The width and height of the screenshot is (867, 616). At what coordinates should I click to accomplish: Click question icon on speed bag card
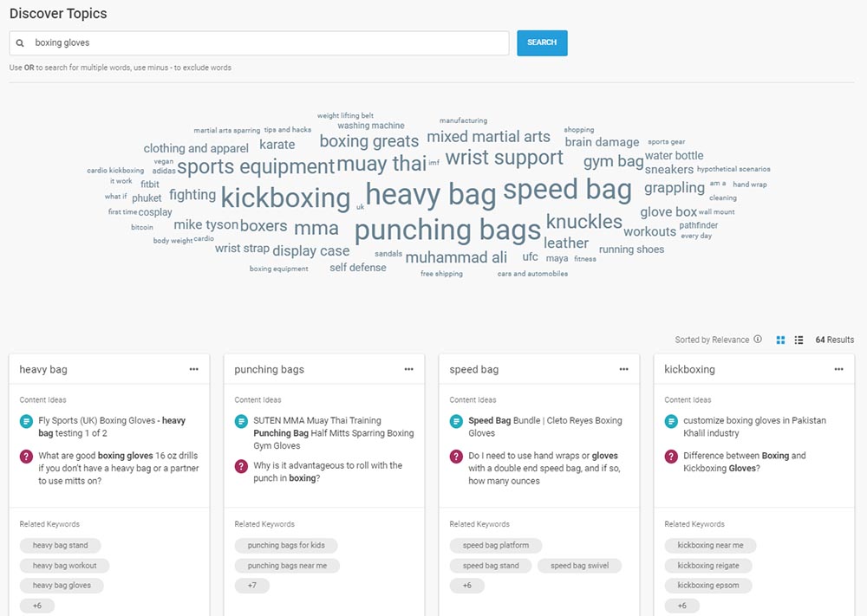tap(456, 457)
